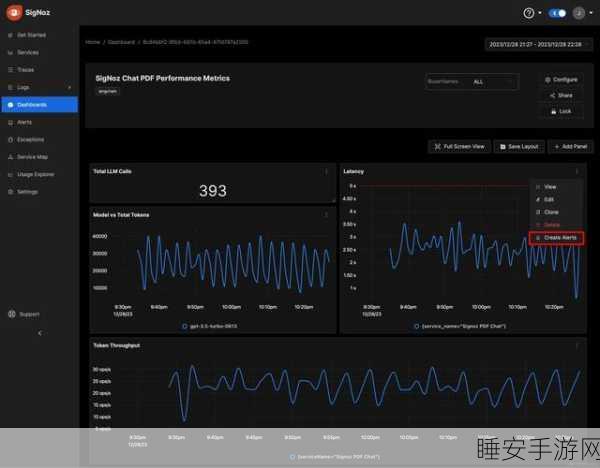Image resolution: width=600 pixels, height=468 pixels.
Task: Click the SigNoz logo icon
Action: (14, 13)
